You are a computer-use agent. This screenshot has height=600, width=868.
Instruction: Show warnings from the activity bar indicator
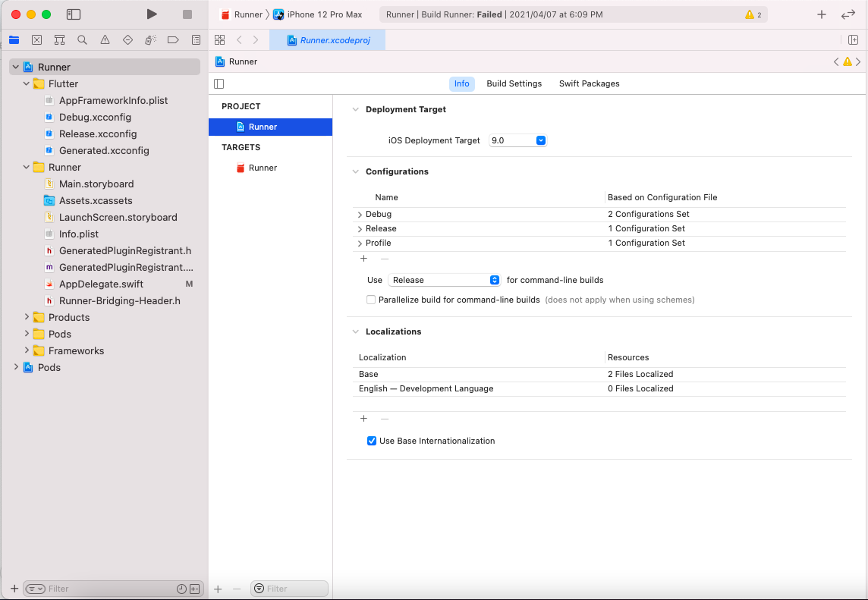[753, 15]
